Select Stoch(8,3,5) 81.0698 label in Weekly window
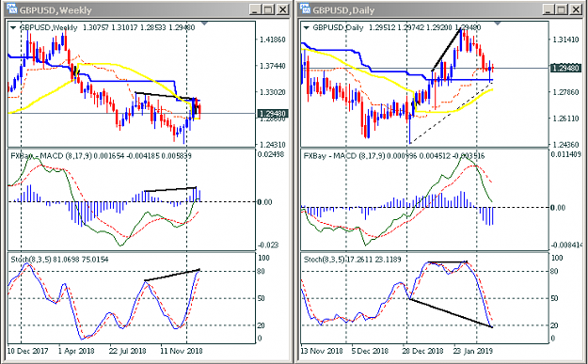 click(x=59, y=260)
